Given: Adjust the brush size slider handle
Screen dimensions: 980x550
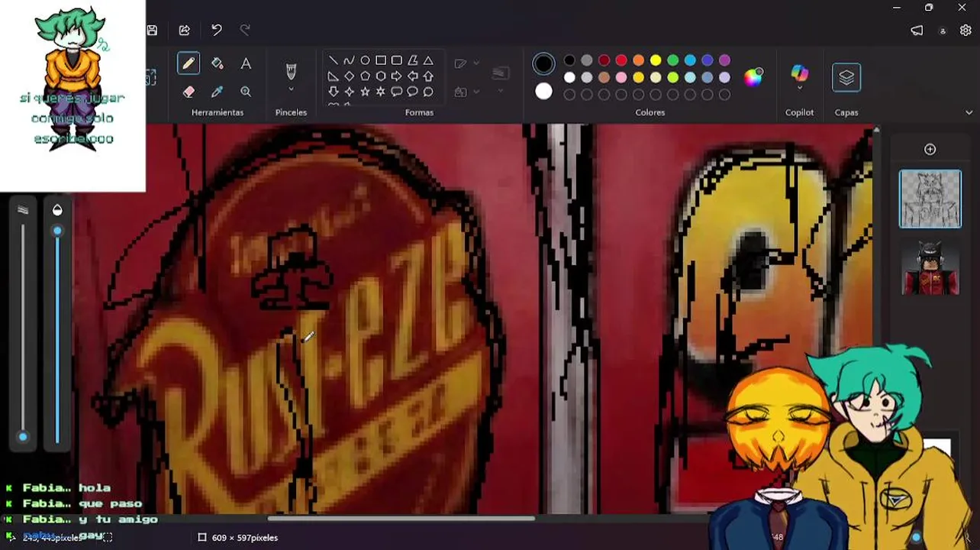Looking at the screenshot, I should coord(23,436).
